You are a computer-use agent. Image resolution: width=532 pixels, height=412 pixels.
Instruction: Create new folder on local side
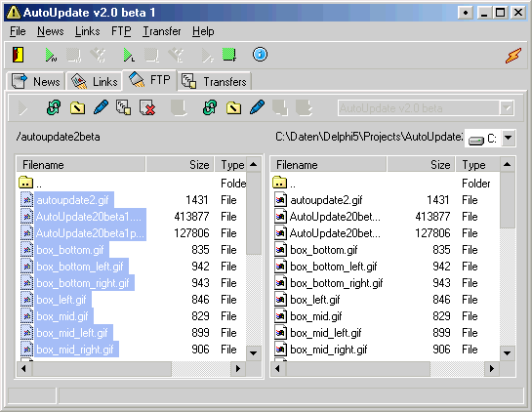click(233, 108)
